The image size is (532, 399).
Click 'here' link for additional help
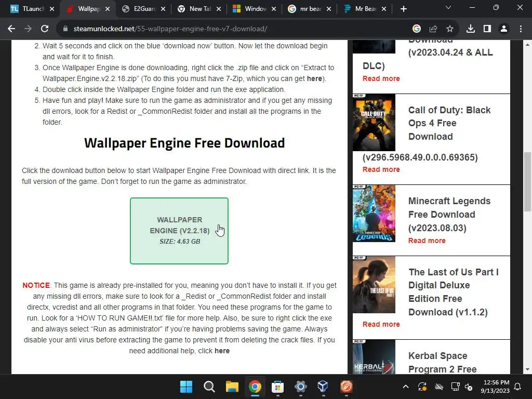click(222, 351)
